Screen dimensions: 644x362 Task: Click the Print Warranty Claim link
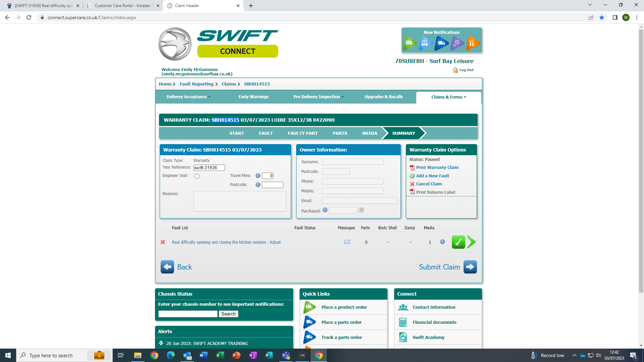[x=437, y=168]
